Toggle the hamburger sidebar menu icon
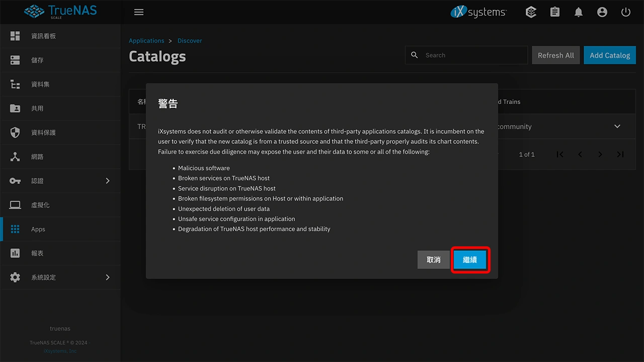This screenshot has height=362, width=644. 139,12
